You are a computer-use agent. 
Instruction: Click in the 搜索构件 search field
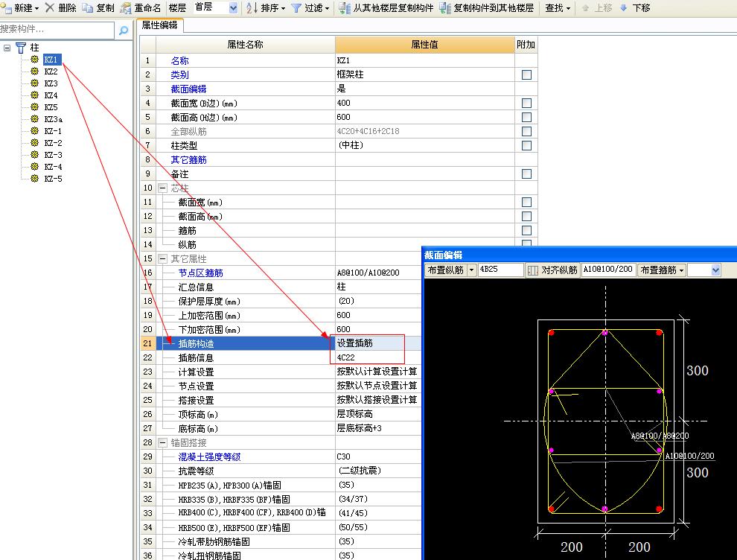(57, 30)
